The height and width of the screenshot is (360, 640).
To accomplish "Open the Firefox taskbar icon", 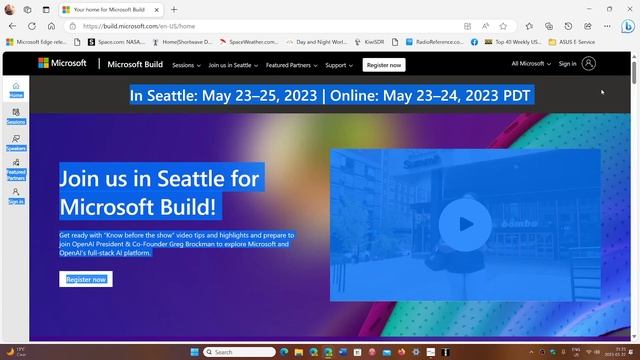I will pyautogui.click(x=402, y=352).
